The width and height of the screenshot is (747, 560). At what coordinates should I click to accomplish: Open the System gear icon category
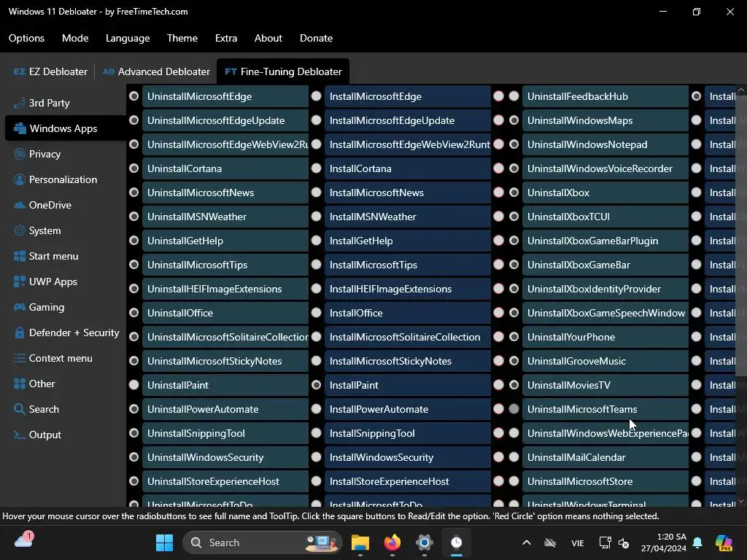tap(20, 230)
